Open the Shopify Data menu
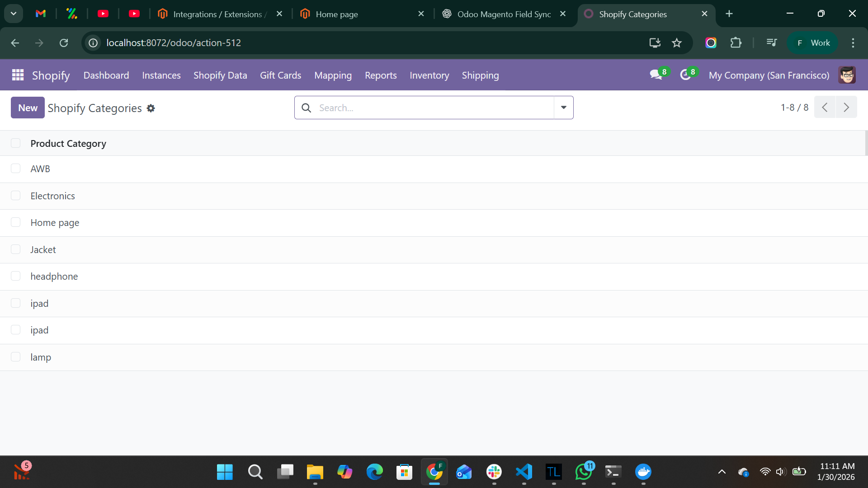Viewport: 868px width, 488px height. click(220, 75)
